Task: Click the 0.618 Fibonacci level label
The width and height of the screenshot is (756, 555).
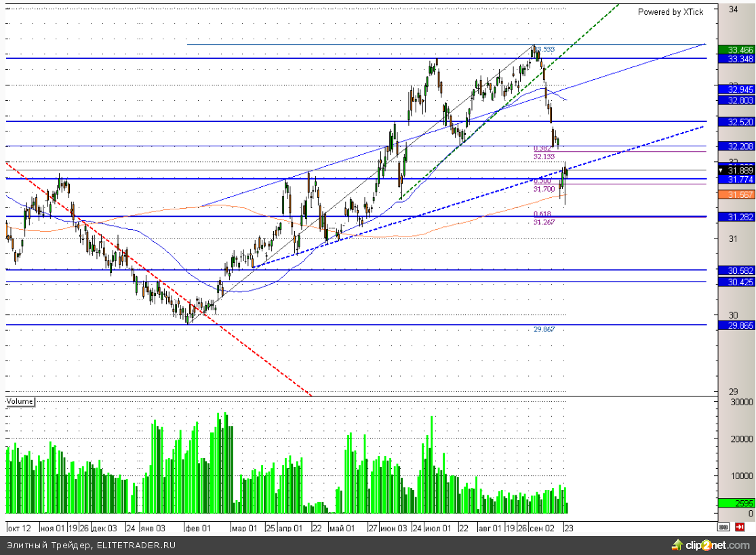Action: click(542, 214)
